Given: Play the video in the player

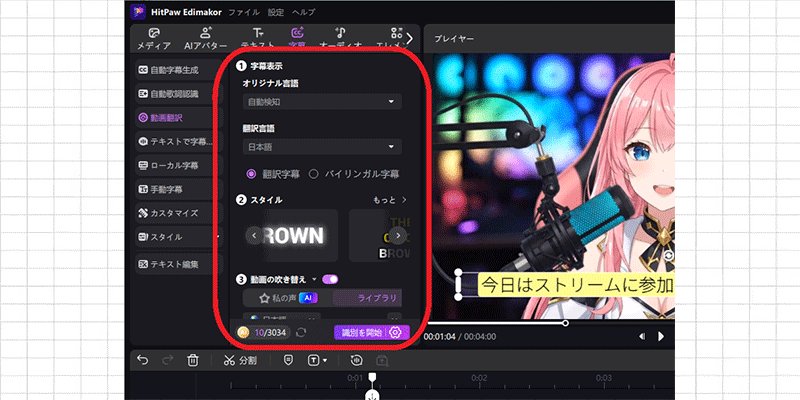Looking at the screenshot, I should coord(661,336).
